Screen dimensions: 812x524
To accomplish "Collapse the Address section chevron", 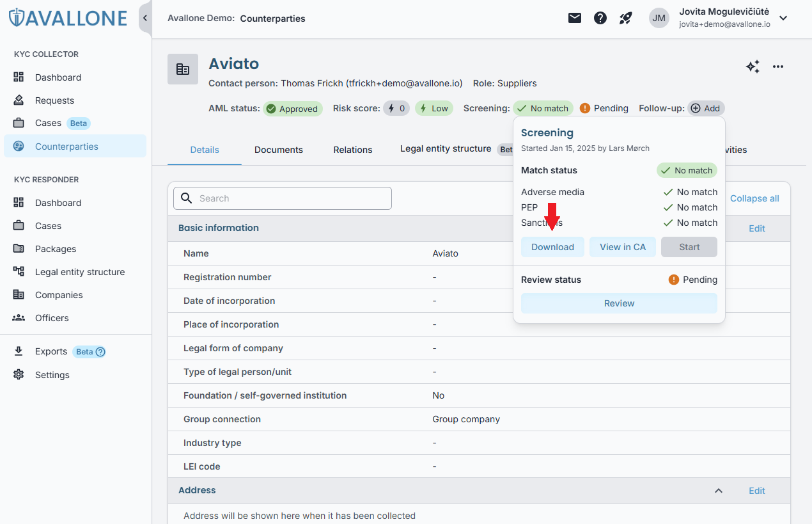I will [719, 491].
